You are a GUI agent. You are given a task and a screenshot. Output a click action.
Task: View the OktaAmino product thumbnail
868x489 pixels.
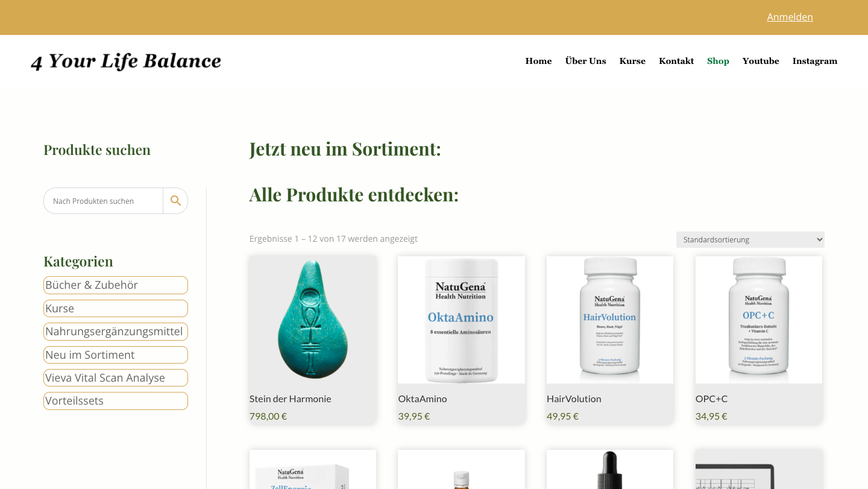pos(461,320)
